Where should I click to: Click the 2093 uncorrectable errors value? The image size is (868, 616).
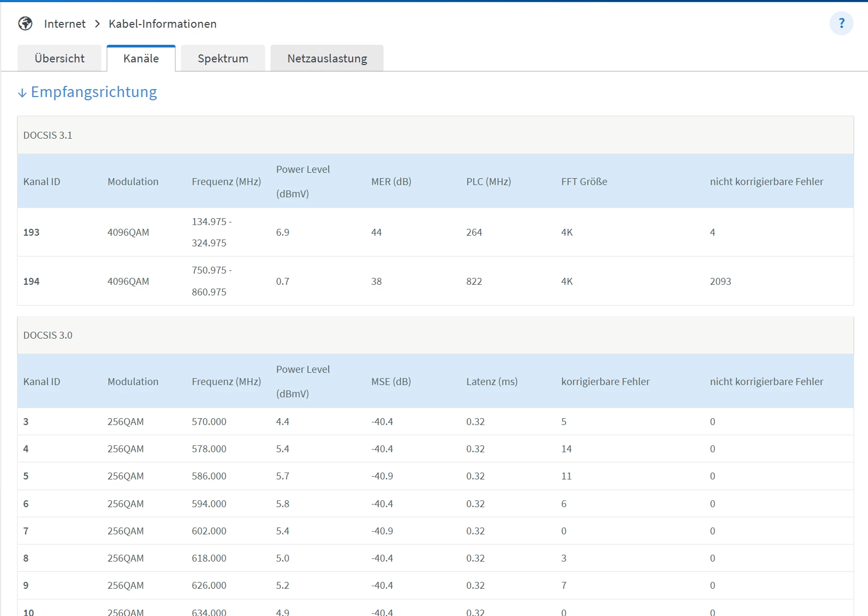(720, 282)
